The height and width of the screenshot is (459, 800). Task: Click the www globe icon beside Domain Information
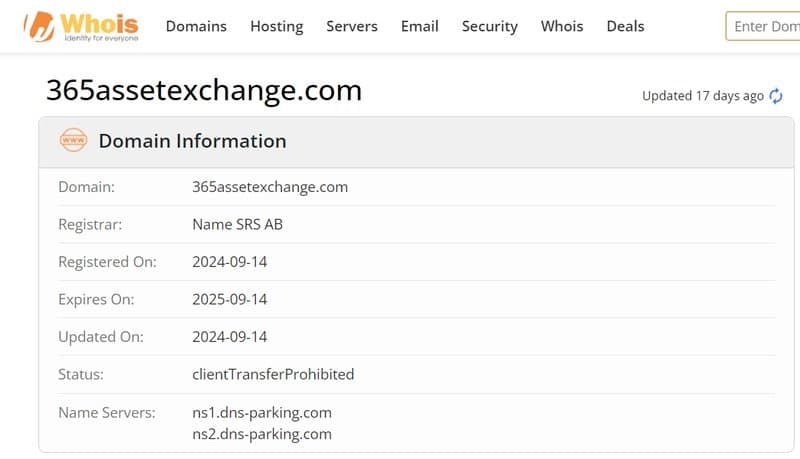click(x=73, y=140)
